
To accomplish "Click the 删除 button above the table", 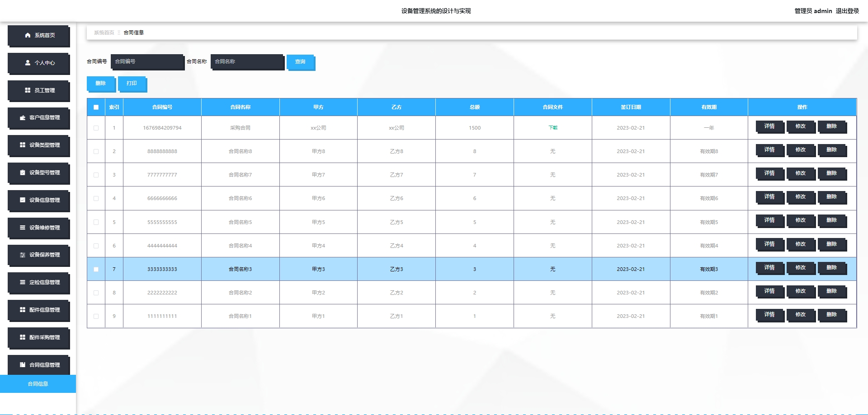I will (x=101, y=84).
